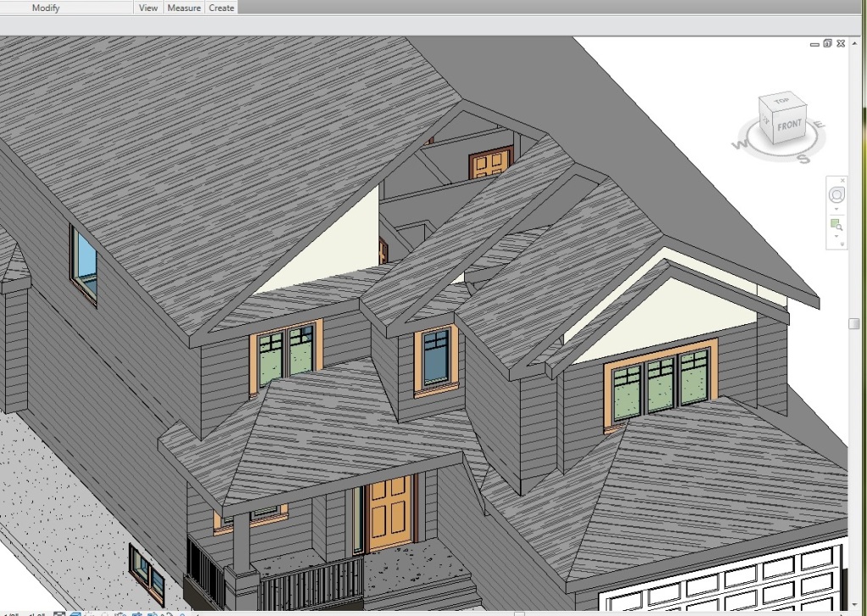The image size is (867, 616).
Task: Open the Create panel
Action: (x=221, y=8)
